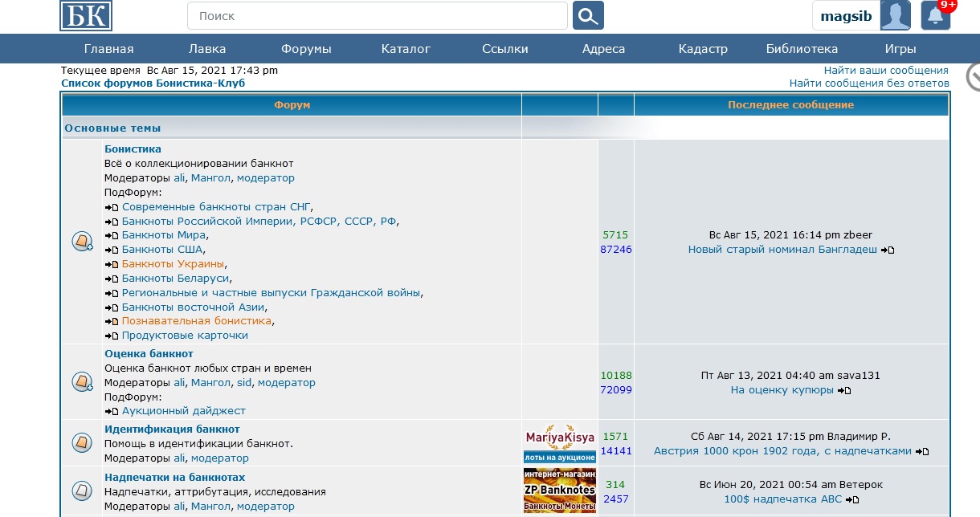Image resolution: width=980 pixels, height=517 pixels.
Task: Open the notifications bell icon
Action: pos(935,15)
